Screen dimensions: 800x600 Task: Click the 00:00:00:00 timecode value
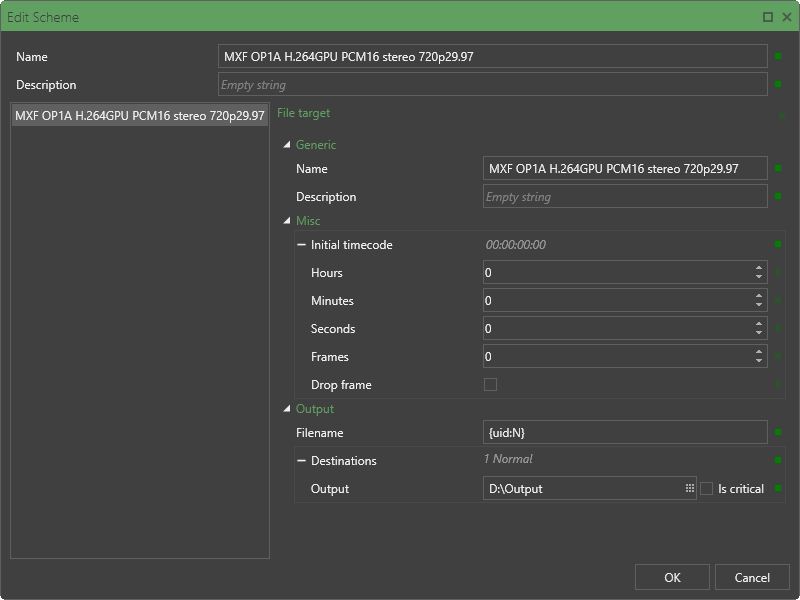point(516,245)
